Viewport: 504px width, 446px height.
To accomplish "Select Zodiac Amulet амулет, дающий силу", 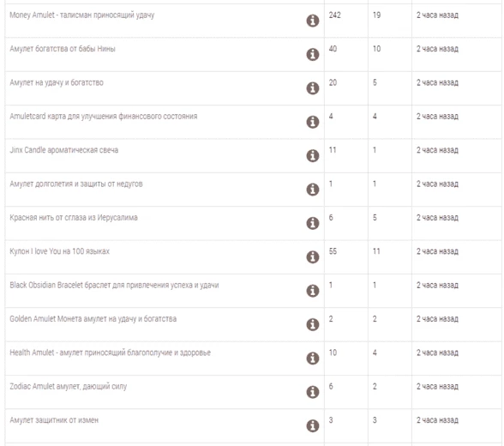I will click(x=69, y=387).
